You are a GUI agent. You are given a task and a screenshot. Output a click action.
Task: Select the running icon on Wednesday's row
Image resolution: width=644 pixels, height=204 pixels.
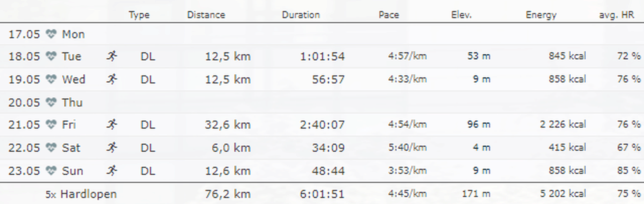click(112, 79)
